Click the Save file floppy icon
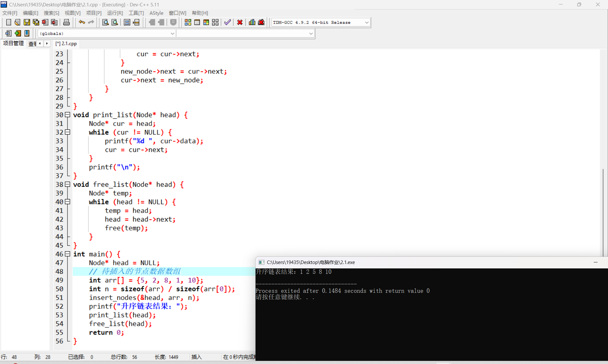608x364 pixels. click(x=27, y=22)
